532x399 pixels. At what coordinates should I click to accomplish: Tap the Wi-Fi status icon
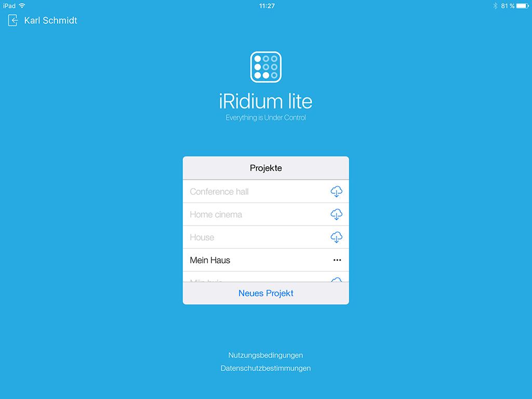[x=22, y=6]
